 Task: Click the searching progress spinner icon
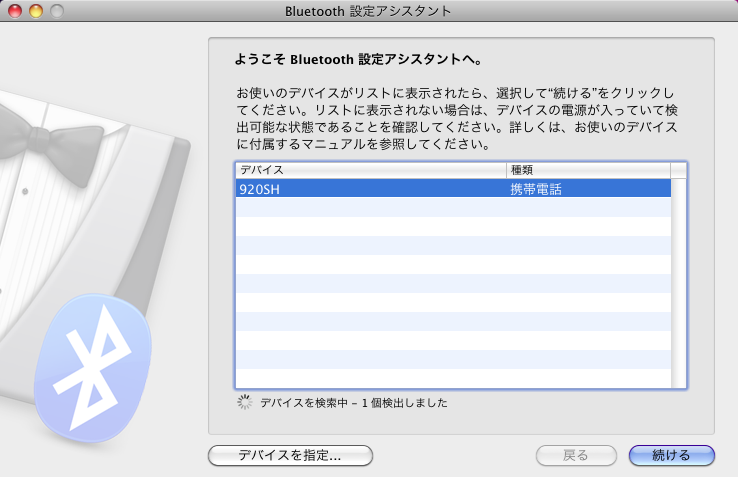coord(244,402)
